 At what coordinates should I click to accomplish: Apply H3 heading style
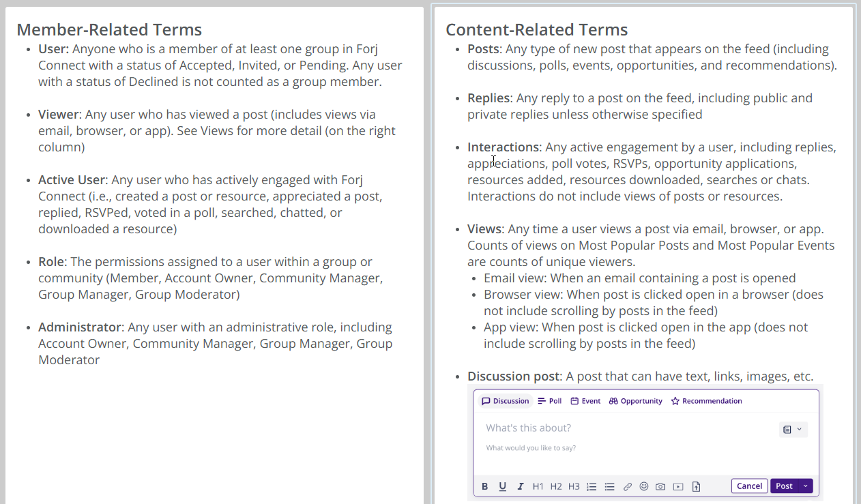pyautogui.click(x=574, y=486)
